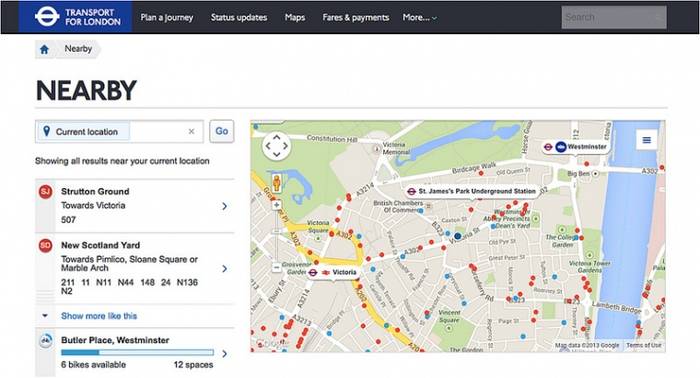Click the triangle beside Show more like this
This screenshot has width=700, height=378.
[x=45, y=316]
